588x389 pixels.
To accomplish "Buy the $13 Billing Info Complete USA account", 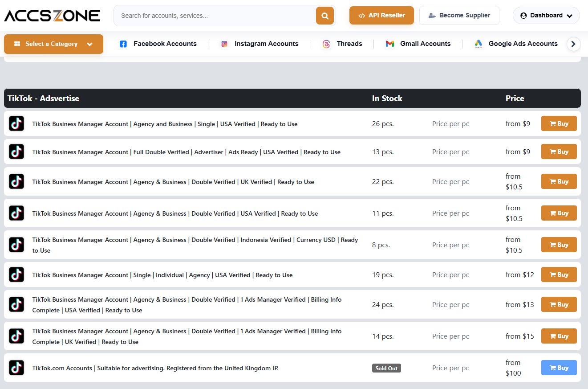I will point(559,304).
